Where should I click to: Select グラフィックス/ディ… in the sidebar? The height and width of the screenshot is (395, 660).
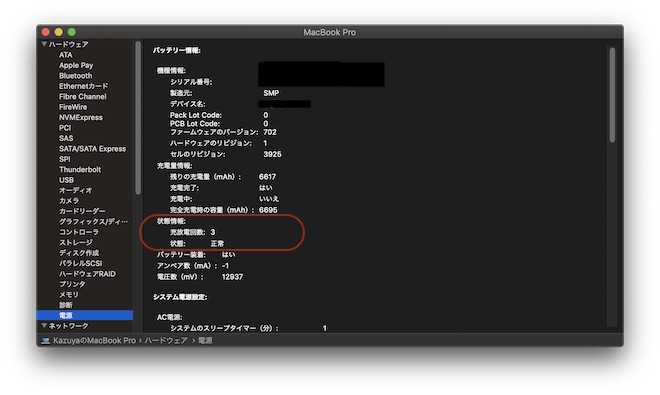coord(93,222)
